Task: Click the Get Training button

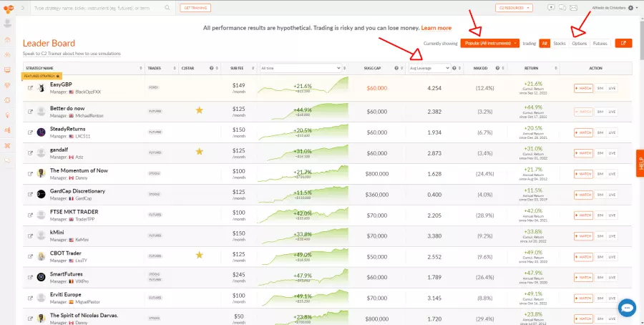Action: 195,8
